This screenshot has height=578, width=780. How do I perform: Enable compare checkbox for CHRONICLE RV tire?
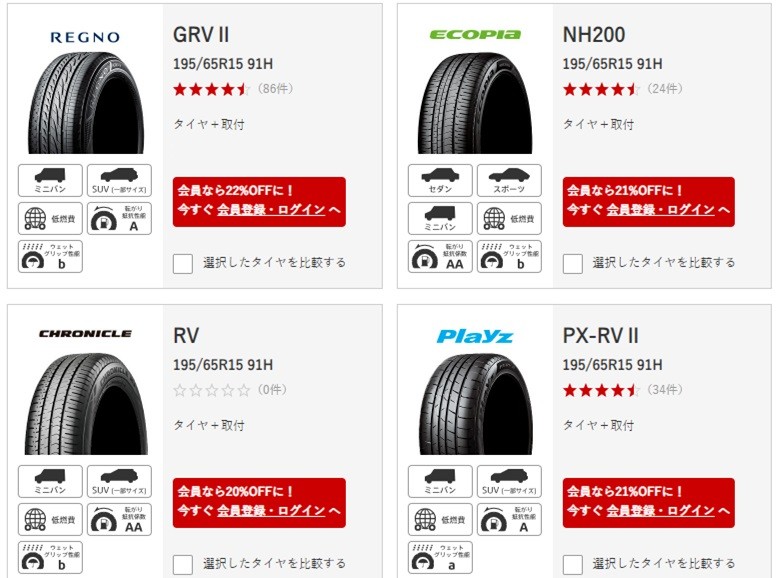(x=183, y=565)
